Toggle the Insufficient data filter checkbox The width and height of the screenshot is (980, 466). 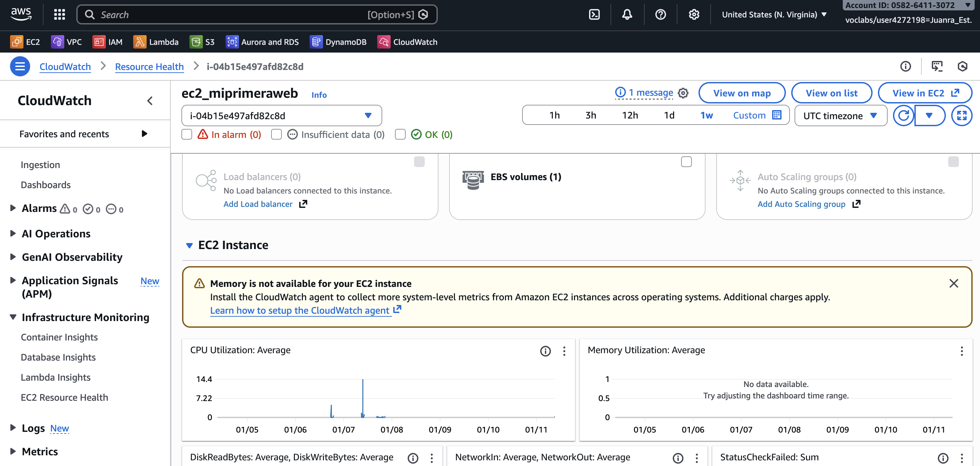276,134
